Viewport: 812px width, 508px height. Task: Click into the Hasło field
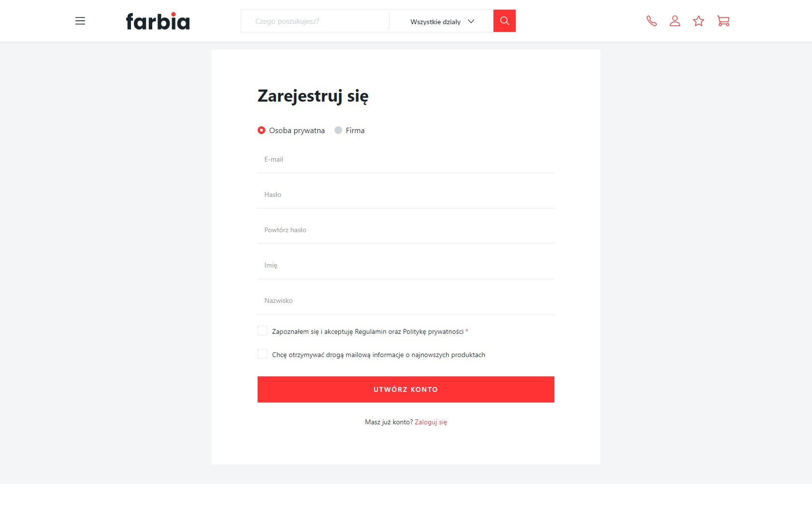pos(406,195)
